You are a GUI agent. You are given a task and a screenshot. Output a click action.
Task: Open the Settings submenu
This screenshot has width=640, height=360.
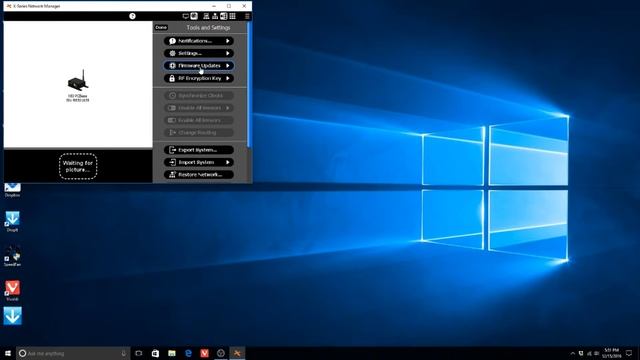[x=199, y=53]
